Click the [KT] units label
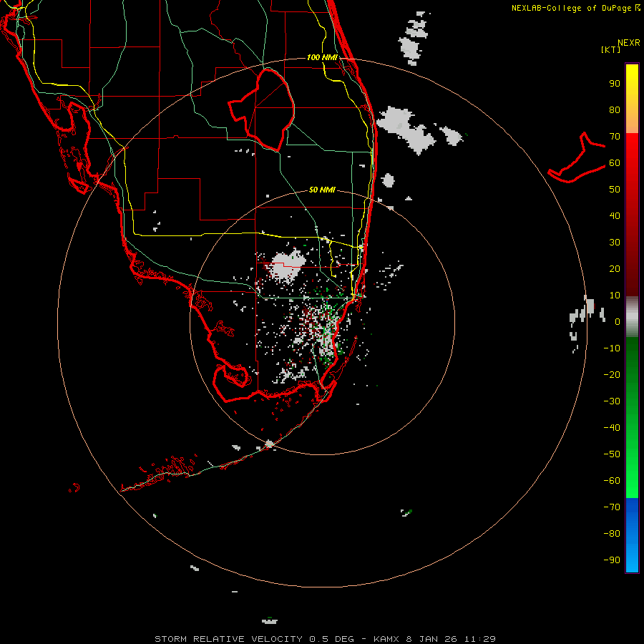Image resolution: width=644 pixels, height=644 pixels. [610, 49]
